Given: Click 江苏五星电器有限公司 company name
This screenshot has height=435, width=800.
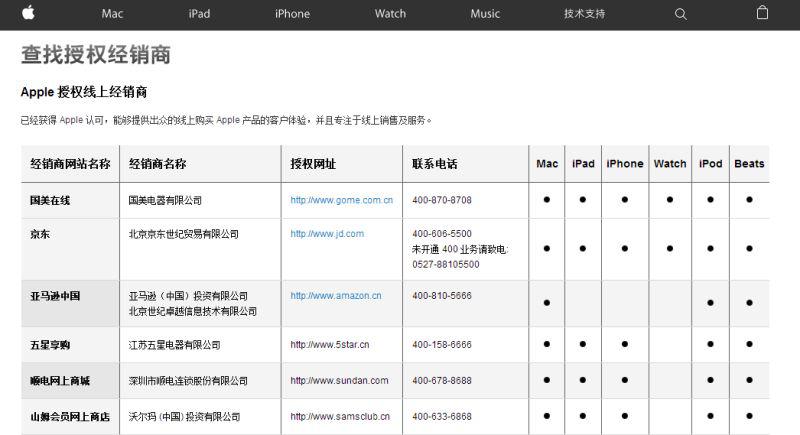Looking at the screenshot, I should pos(174,345).
